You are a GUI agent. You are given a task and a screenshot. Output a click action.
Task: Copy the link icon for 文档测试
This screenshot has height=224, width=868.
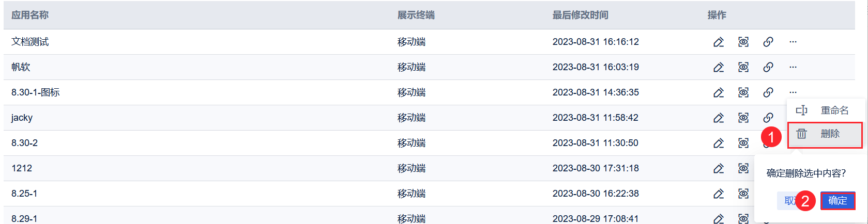(768, 42)
